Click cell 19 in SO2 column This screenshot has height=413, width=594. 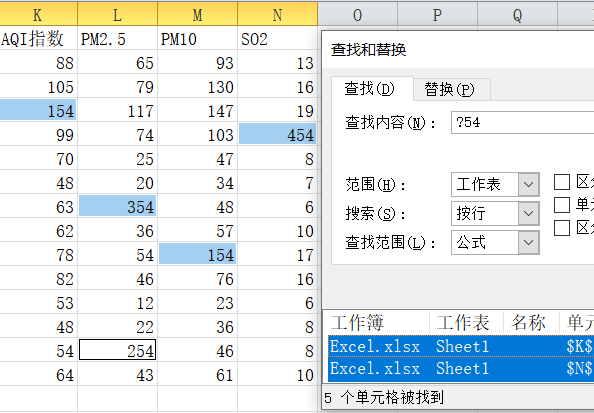coord(278,111)
